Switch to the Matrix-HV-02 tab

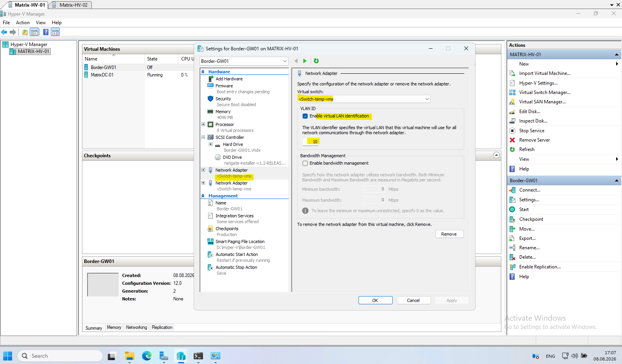(x=70, y=5)
